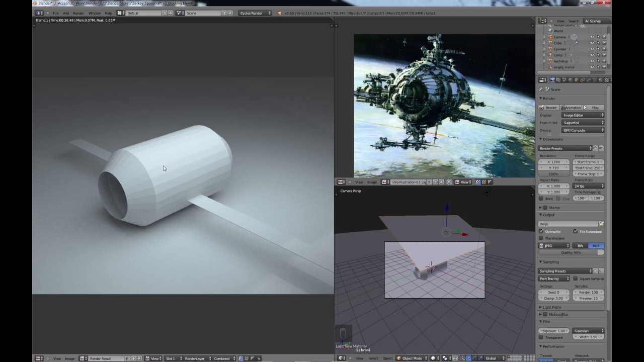The image size is (644, 362).
Task: Open the Render Layers properties tab icon
Action: 558,80
